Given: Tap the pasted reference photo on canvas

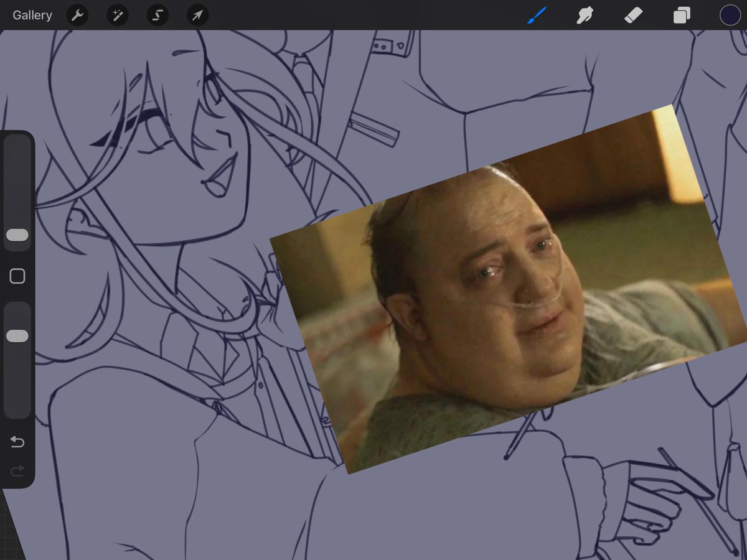Looking at the screenshot, I should click(x=509, y=289).
